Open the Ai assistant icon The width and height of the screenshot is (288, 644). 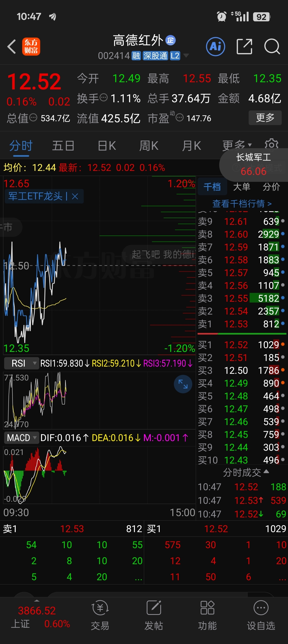pyautogui.click(x=215, y=46)
